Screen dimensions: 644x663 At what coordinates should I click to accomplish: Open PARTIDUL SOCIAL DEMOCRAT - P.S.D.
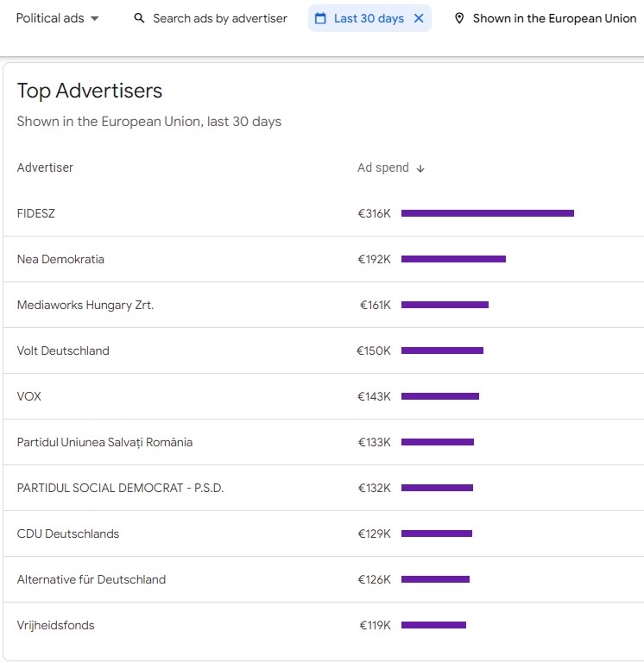click(324, 488)
